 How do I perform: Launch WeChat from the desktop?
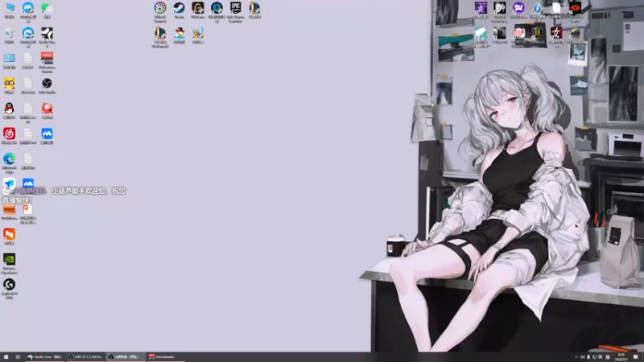[47, 10]
